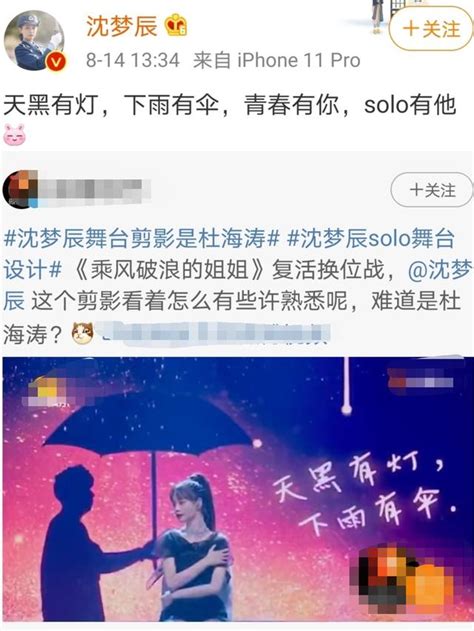Open the blurred reposted user's avatar
The height and width of the screenshot is (631, 474).
tap(20, 189)
